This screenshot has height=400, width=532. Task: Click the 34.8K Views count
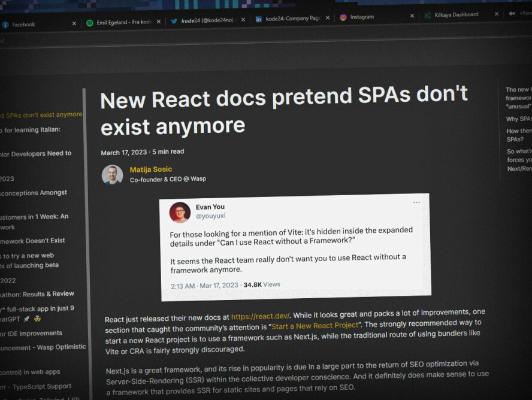click(x=262, y=284)
